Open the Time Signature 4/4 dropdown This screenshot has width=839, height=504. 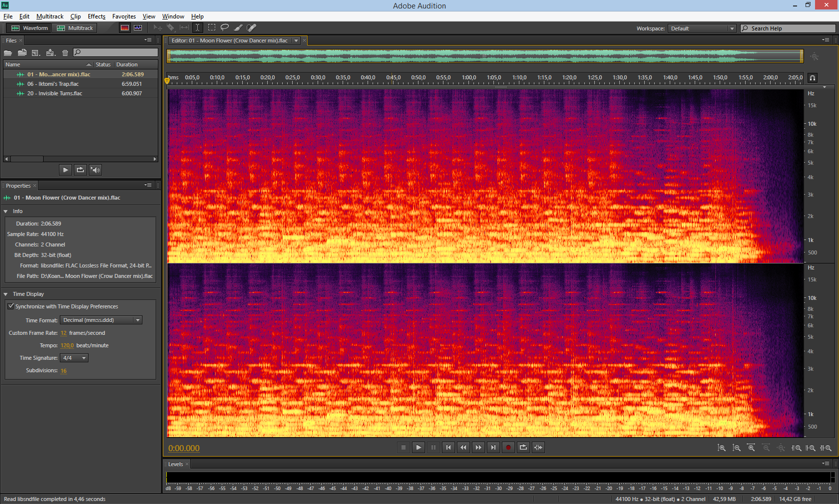74,358
